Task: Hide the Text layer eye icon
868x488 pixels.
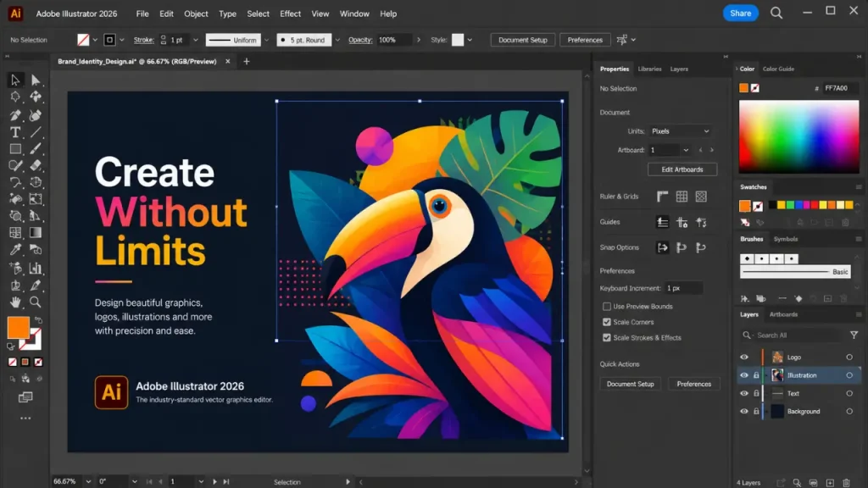Action: tap(744, 393)
